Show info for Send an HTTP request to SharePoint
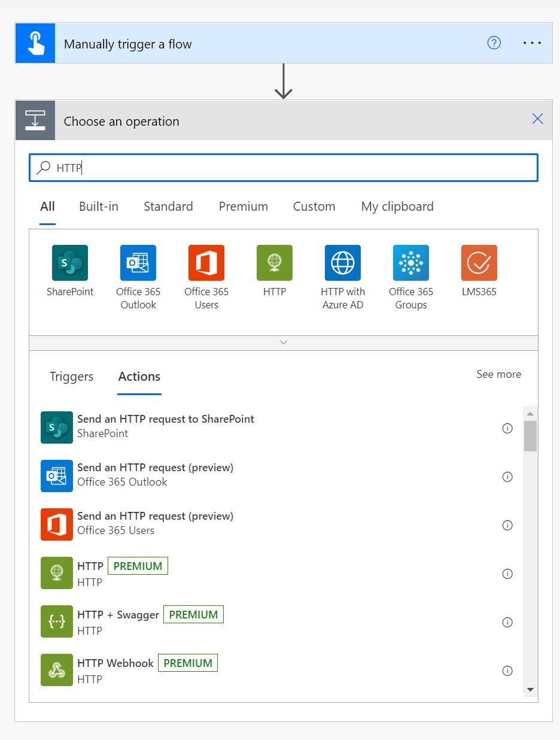The height and width of the screenshot is (740, 560). coord(507,428)
